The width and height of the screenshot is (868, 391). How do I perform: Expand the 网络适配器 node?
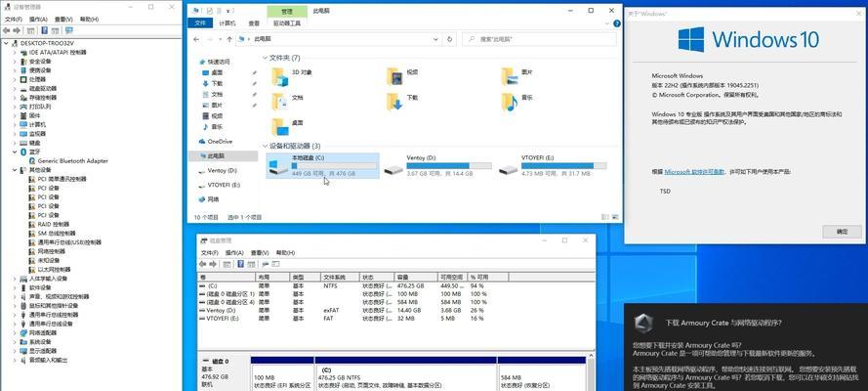point(15,333)
